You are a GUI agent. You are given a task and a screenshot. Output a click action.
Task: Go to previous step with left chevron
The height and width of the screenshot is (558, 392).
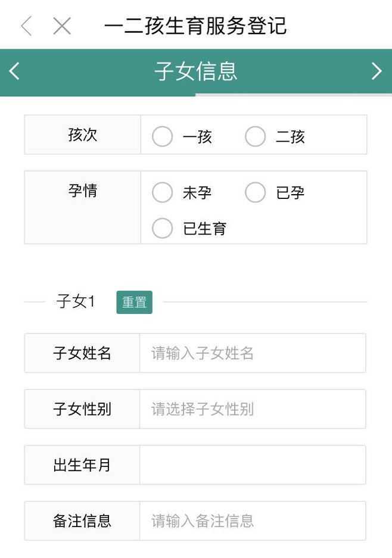(x=15, y=71)
